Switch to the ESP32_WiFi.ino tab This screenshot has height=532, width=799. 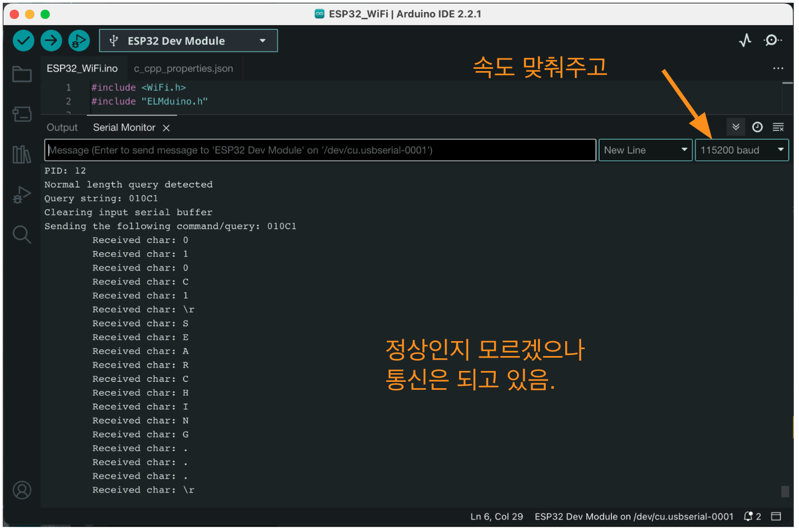82,68
